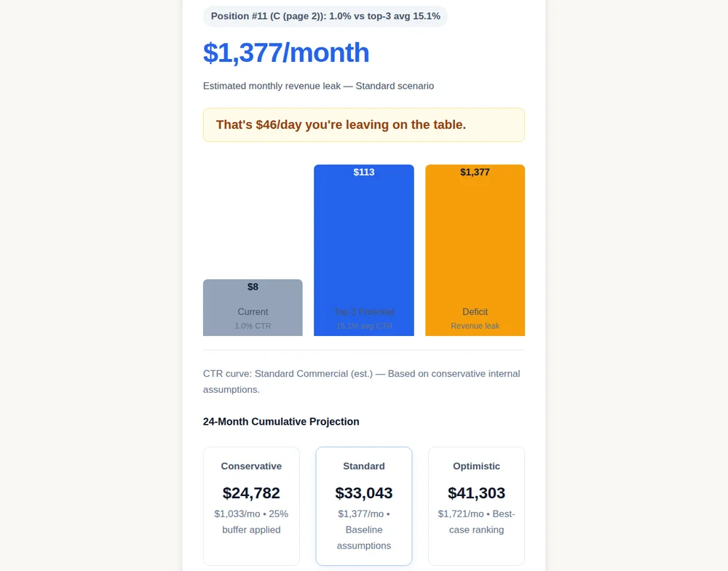
Task: Click the CTR curve Standard Commercial note
Action: [362, 381]
